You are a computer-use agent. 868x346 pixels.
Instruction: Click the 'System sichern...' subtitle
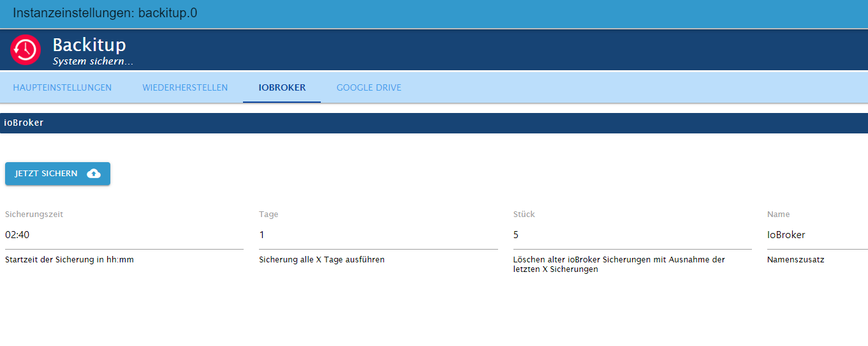tap(93, 62)
